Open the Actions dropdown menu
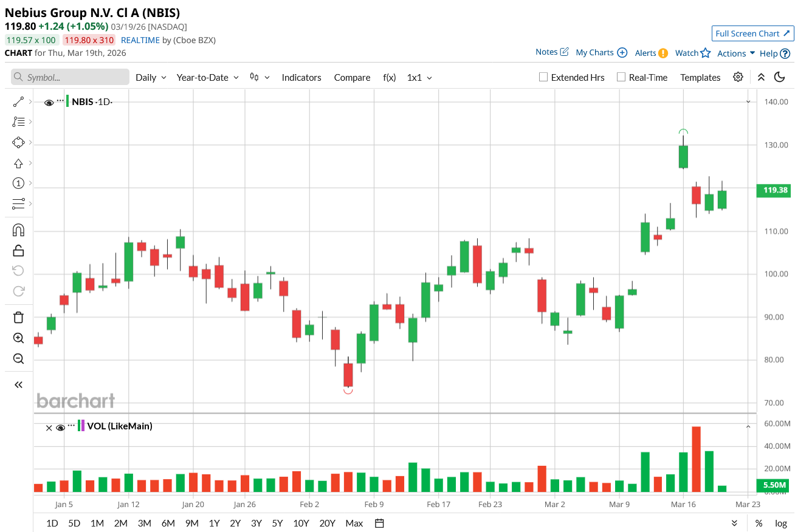This screenshot has width=795, height=532. click(x=736, y=53)
